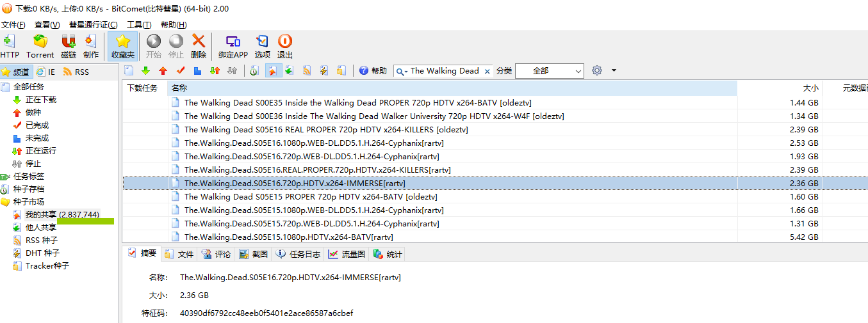Click the The Walking Dead search field

[x=445, y=71]
